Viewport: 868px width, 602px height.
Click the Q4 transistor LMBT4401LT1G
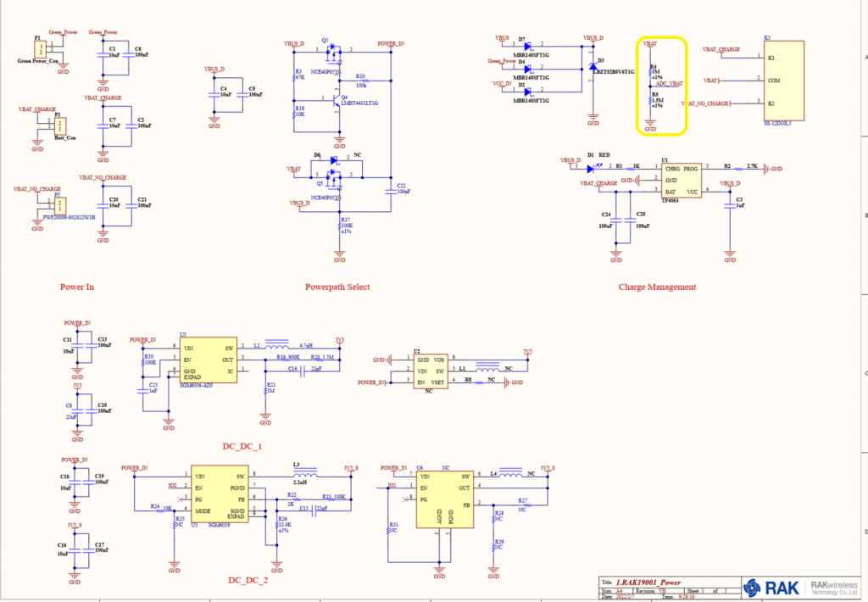tap(336, 101)
